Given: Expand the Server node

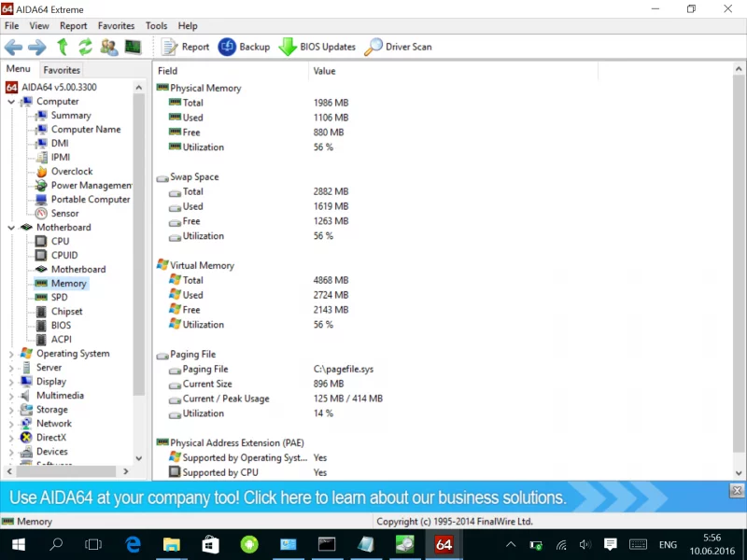Looking at the screenshot, I should (11, 368).
